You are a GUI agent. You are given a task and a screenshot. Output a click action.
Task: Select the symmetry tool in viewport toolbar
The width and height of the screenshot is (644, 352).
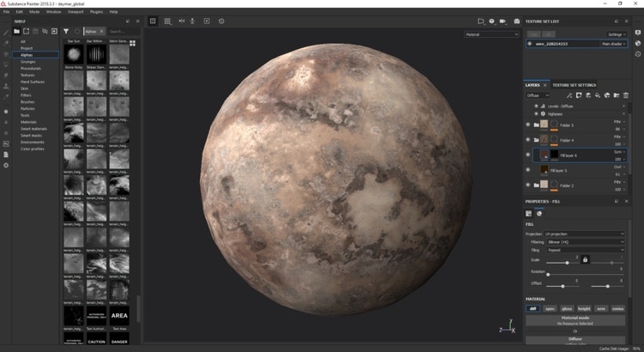coord(181,21)
